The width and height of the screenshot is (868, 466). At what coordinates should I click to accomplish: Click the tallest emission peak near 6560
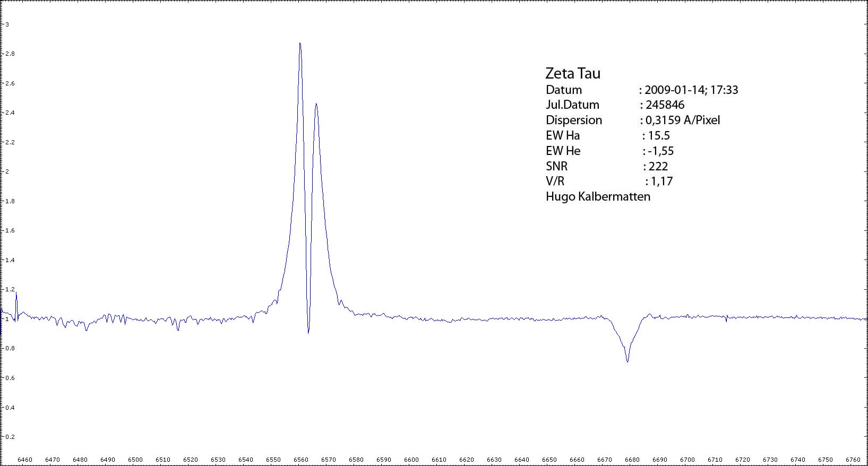300,45
